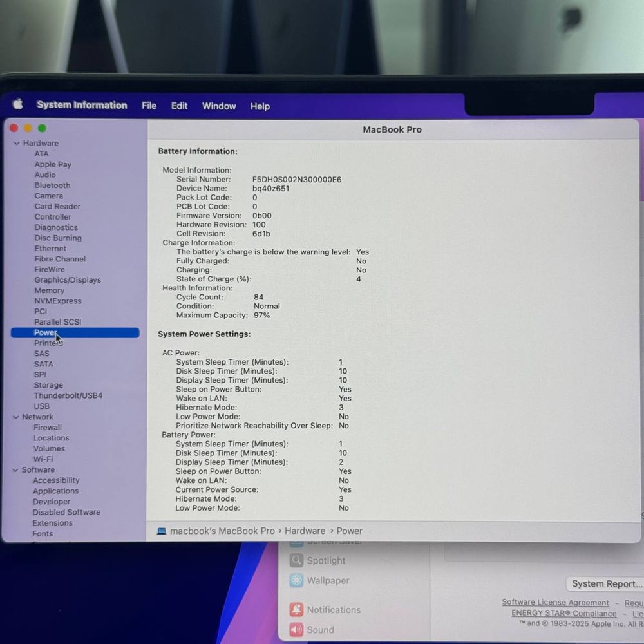Click the Wallpaper icon in System Settings
This screenshot has width=644, height=644.
point(296,580)
